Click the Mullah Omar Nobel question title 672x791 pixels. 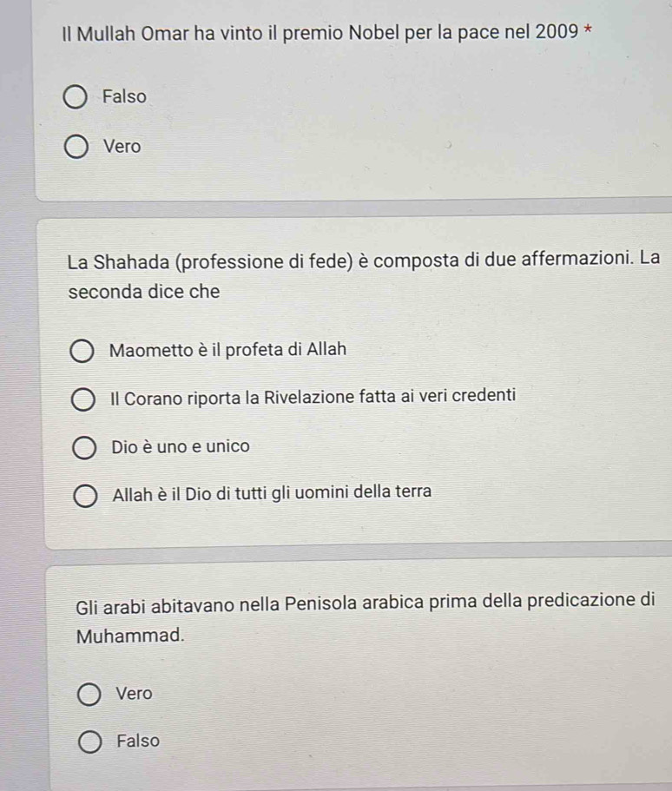320,33
